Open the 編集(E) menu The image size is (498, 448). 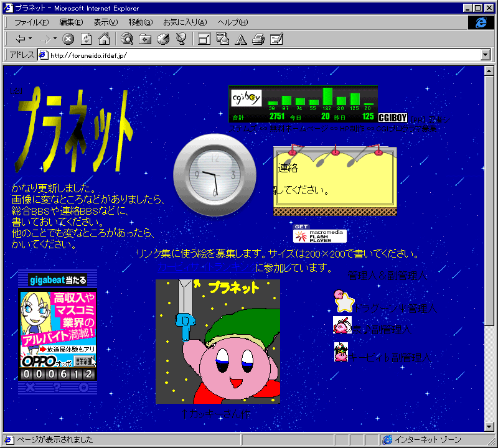[x=71, y=22]
